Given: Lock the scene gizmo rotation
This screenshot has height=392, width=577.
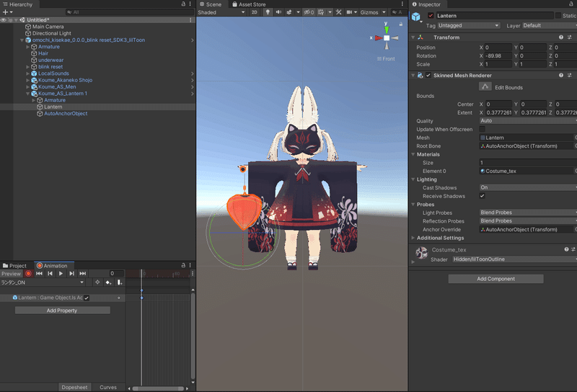Looking at the screenshot, I should coord(401,24).
